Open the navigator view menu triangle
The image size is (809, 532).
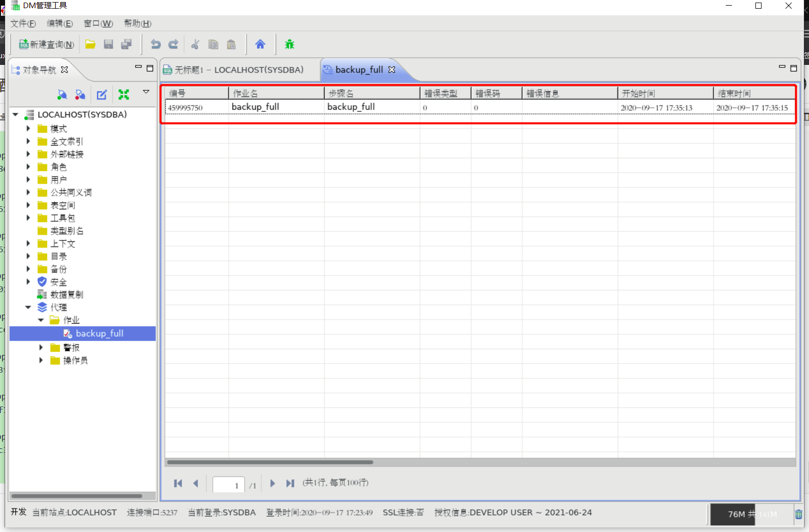(x=146, y=92)
